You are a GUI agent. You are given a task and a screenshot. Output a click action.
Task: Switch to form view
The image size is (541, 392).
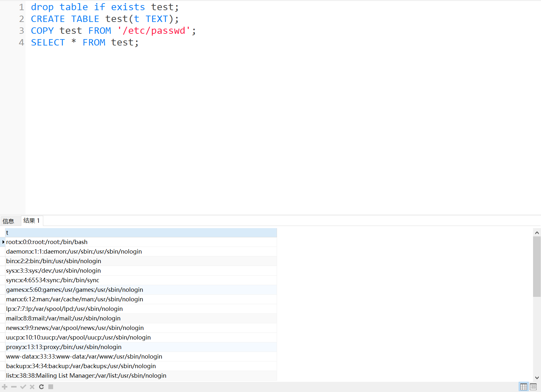pyautogui.click(x=533, y=387)
